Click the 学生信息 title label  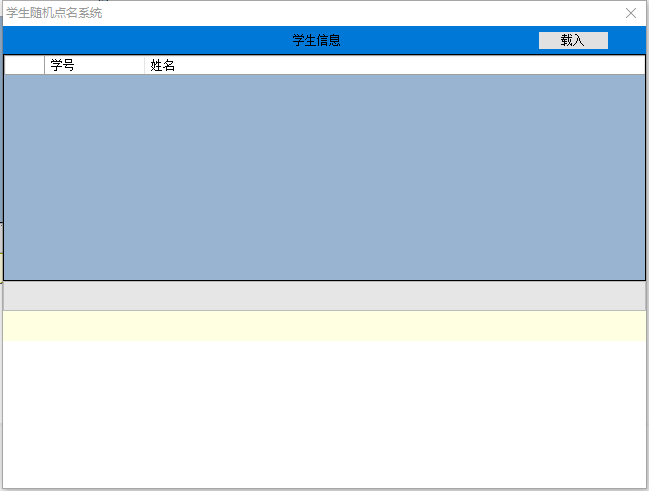[x=316, y=41]
